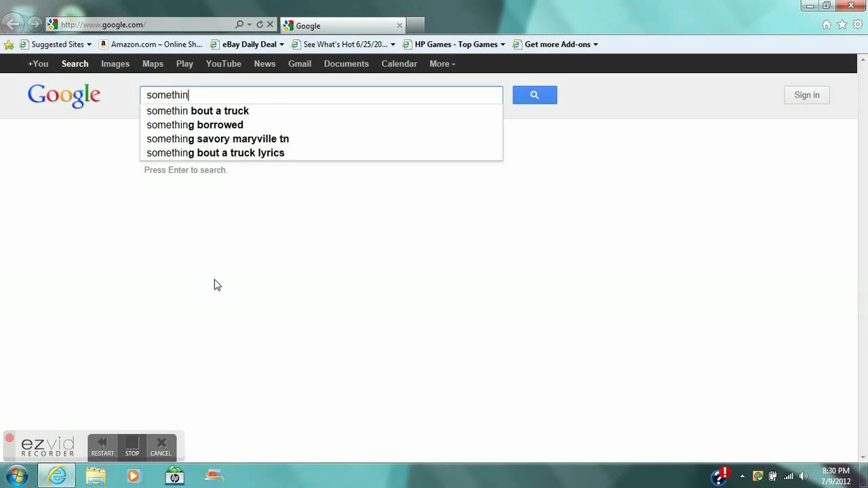Expand the eBay Daily Deal dropdown arrow
The image size is (868, 488).
(x=281, y=45)
